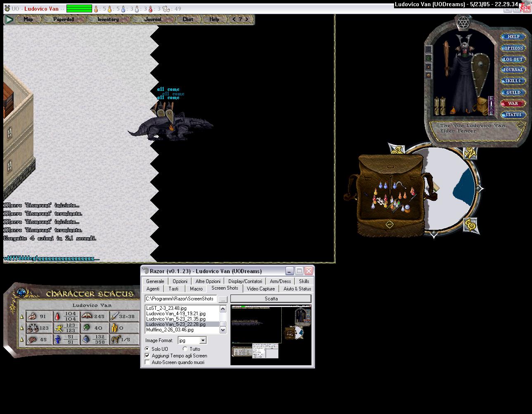Click the sword damage icon showing 32-38
The width and height of the screenshot is (532, 414).
[x=114, y=316]
